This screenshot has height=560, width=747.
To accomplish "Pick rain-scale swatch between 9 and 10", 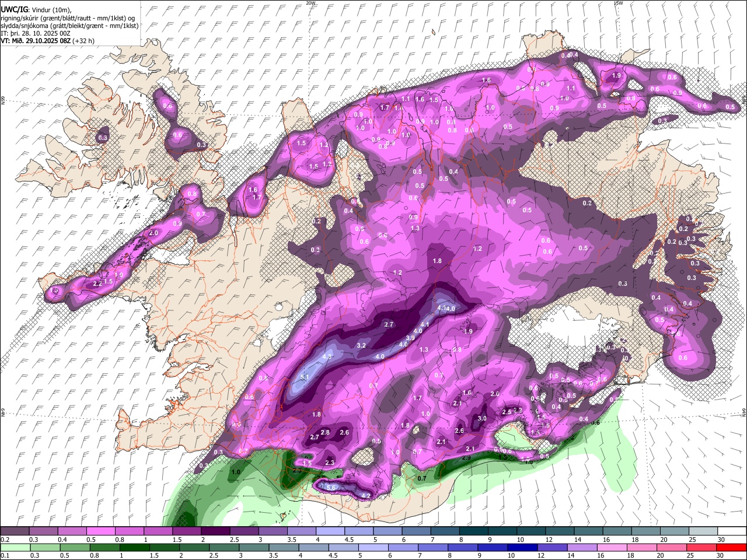I will tap(493, 548).
